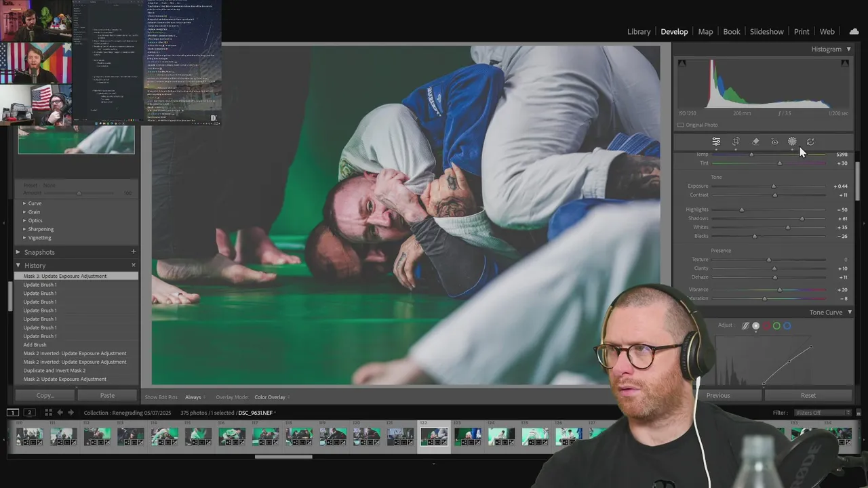Go forward with the right arrow icon

click(71, 412)
